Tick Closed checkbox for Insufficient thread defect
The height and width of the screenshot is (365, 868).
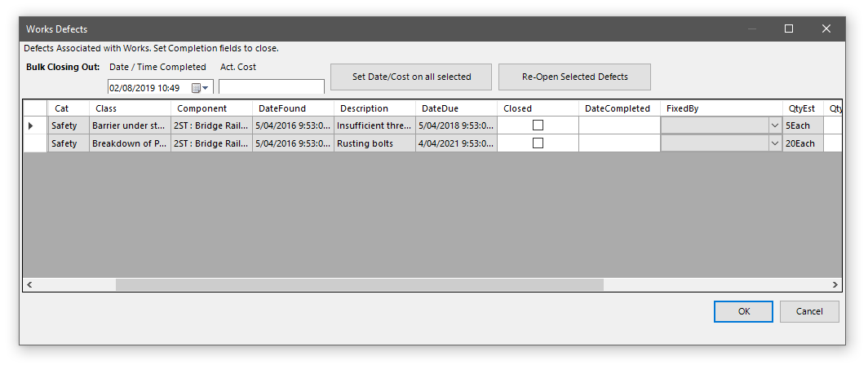point(538,125)
